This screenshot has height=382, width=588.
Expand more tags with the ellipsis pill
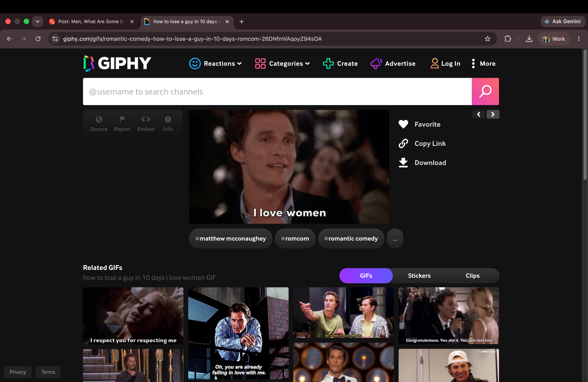pos(395,238)
